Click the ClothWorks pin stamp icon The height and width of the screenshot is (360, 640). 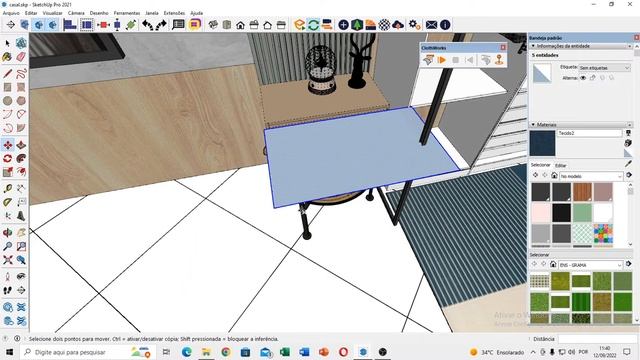[499, 60]
